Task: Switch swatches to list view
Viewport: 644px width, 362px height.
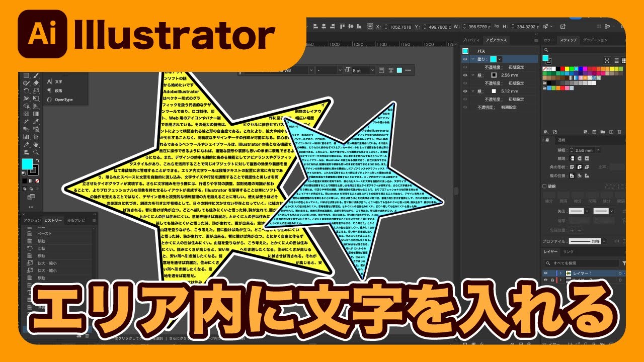Action: [617, 61]
